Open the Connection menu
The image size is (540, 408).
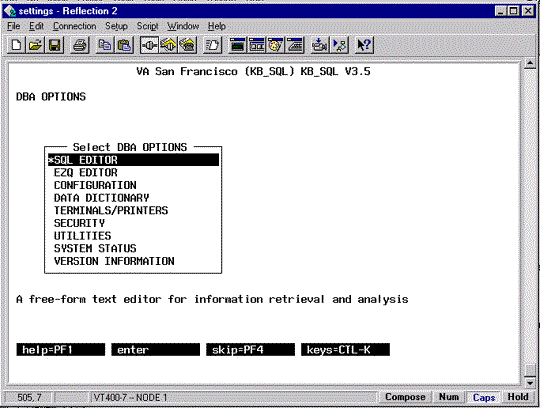point(74,26)
